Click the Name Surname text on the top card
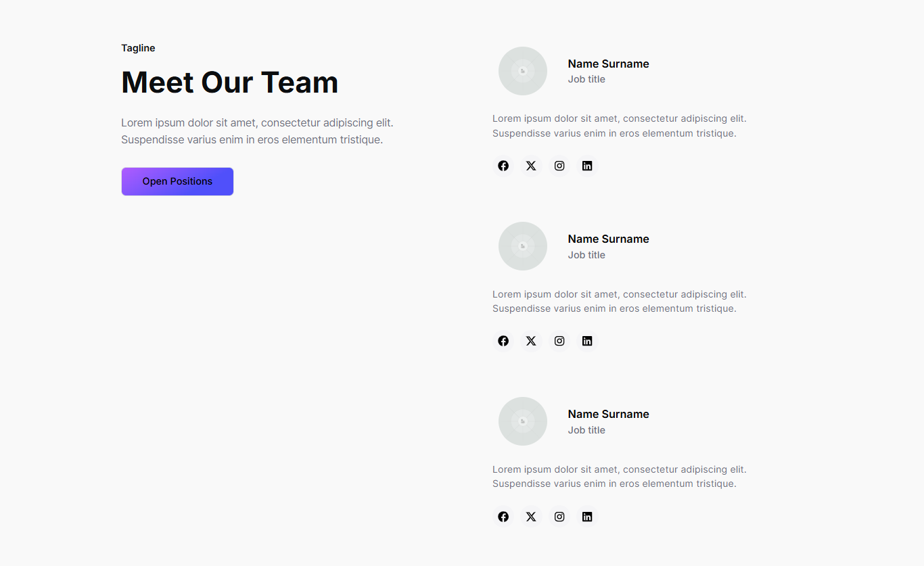924x566 pixels. pos(608,64)
